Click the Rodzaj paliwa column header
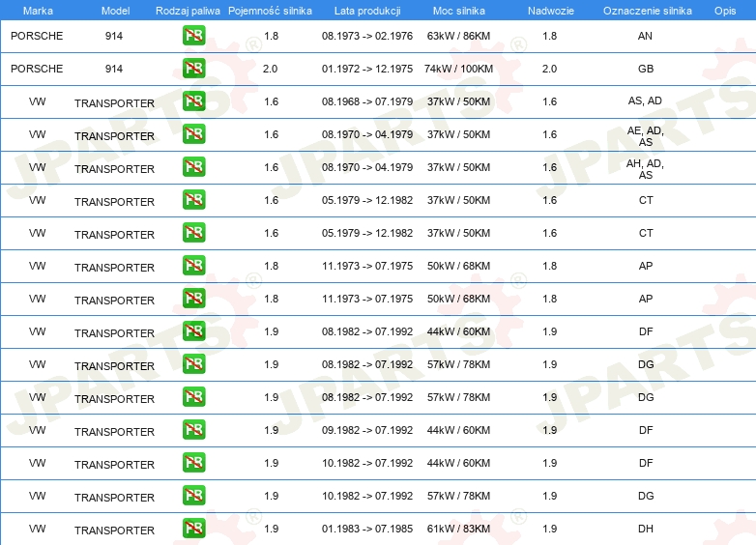This screenshot has width=756, height=545. coord(188,11)
